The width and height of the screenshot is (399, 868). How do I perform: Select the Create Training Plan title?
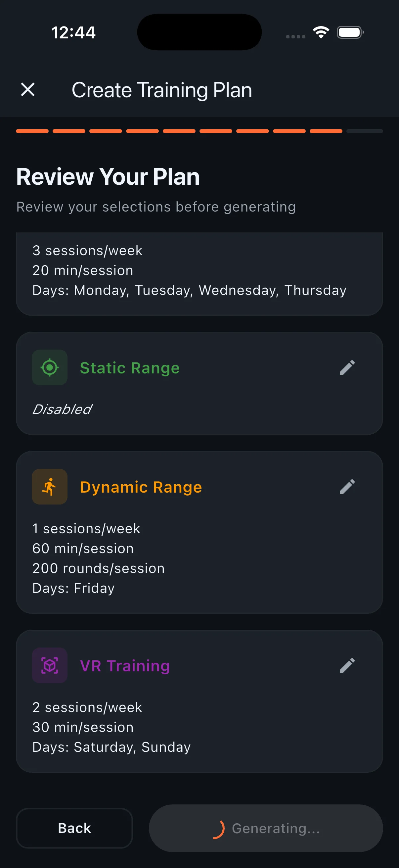coord(161,90)
